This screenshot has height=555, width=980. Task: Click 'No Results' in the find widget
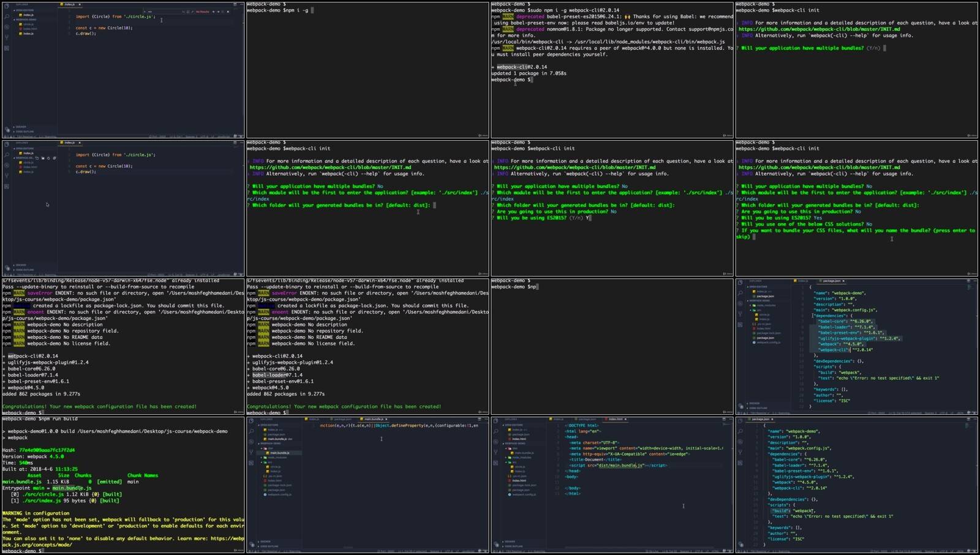click(202, 12)
